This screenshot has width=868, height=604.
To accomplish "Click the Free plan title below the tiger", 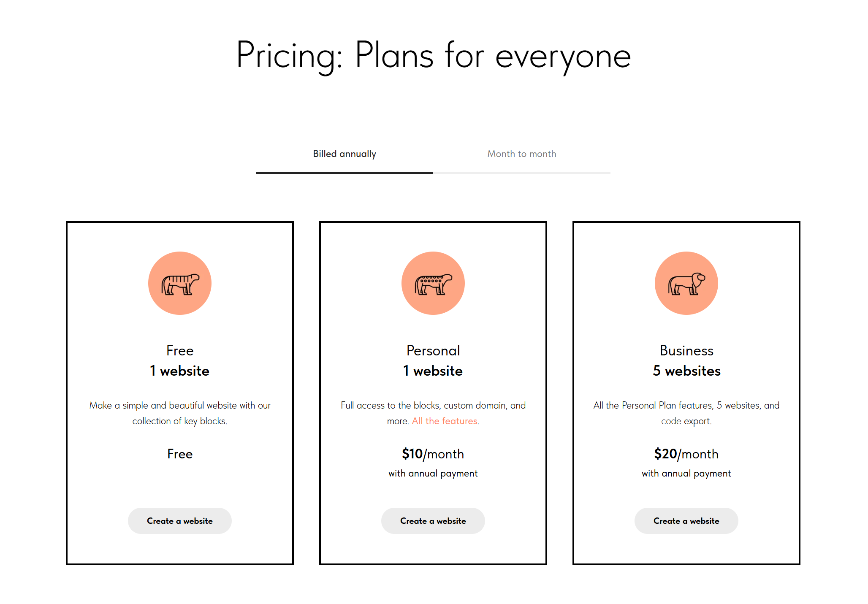I will tap(180, 350).
